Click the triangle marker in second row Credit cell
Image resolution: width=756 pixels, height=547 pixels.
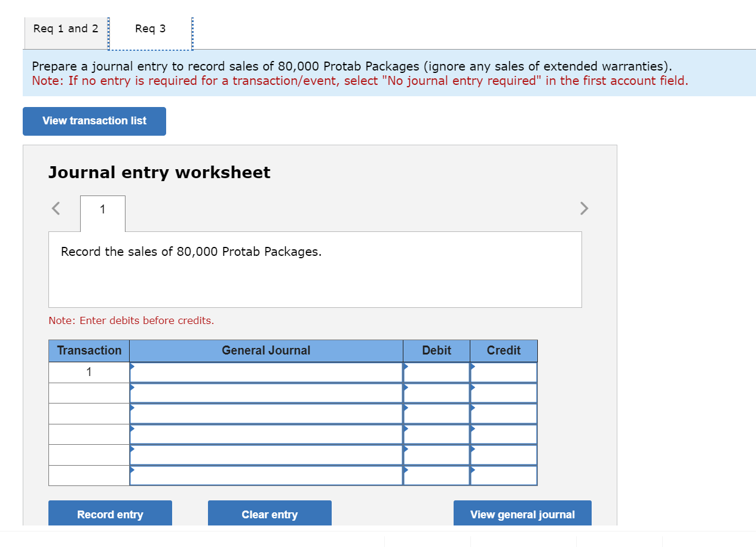473,388
